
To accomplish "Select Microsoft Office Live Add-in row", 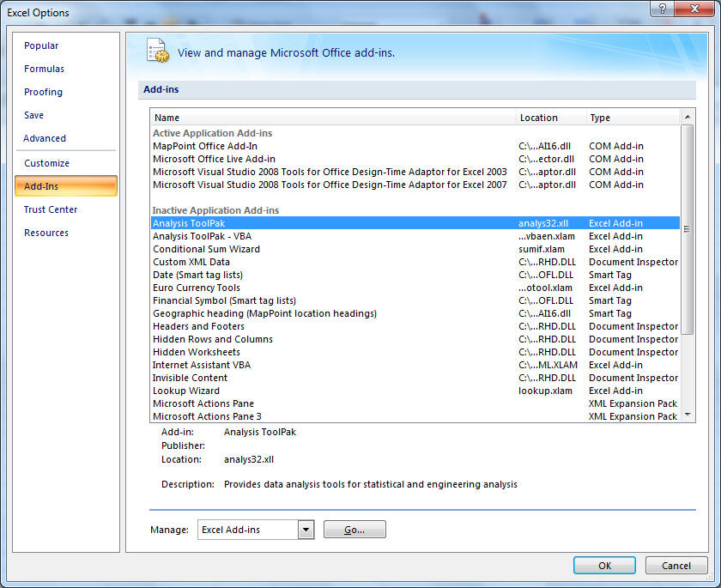I will pos(415,159).
